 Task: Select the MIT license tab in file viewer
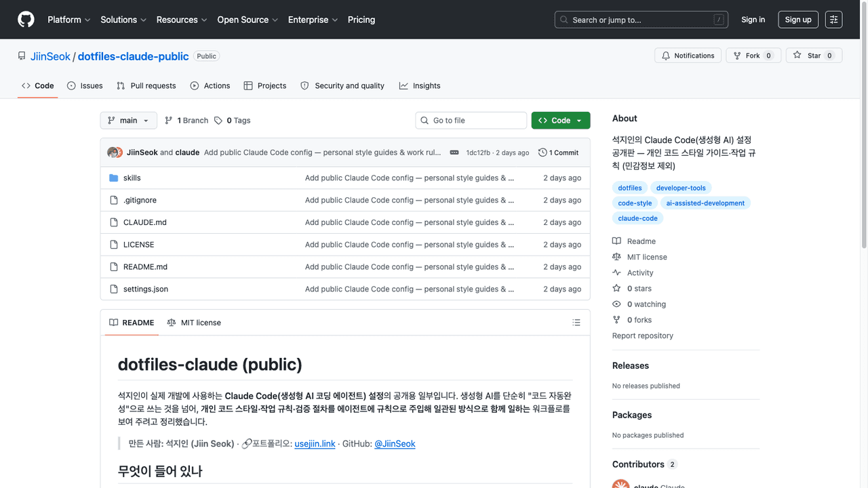coord(194,323)
